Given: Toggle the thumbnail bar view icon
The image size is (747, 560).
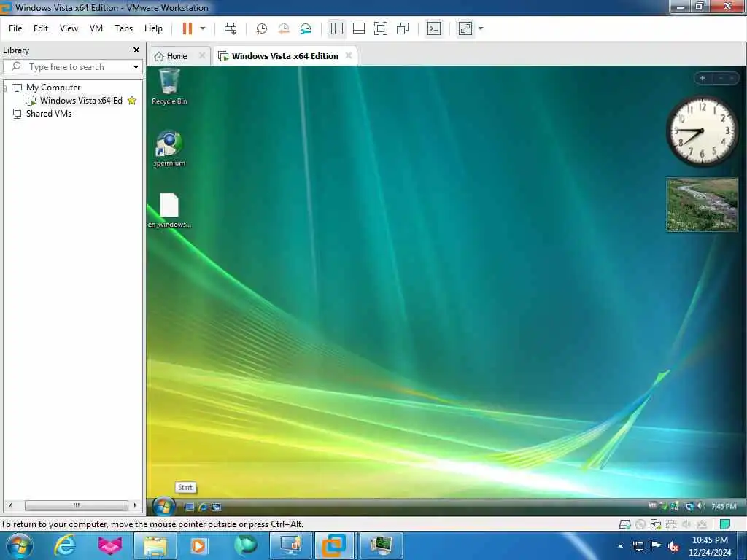Looking at the screenshot, I should pyautogui.click(x=359, y=28).
